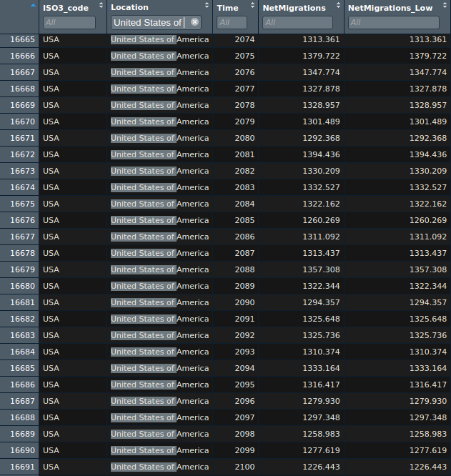This screenshot has width=451, height=476.
Task: Click into the Location filter text
Action: 149,23
